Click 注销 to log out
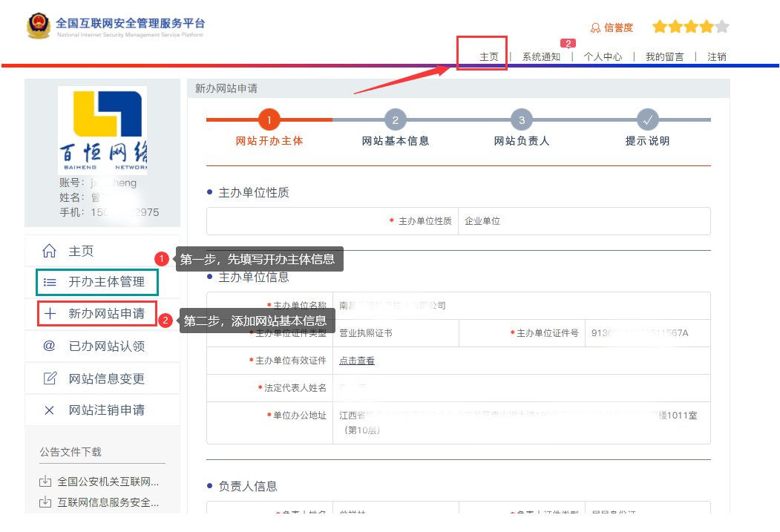780x532 pixels. tap(716, 56)
